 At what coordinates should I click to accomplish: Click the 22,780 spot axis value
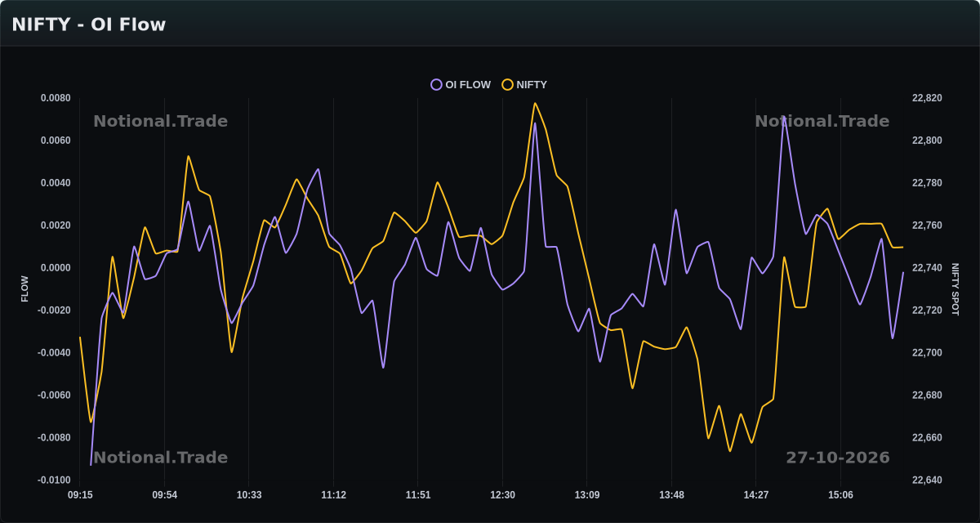(x=927, y=183)
